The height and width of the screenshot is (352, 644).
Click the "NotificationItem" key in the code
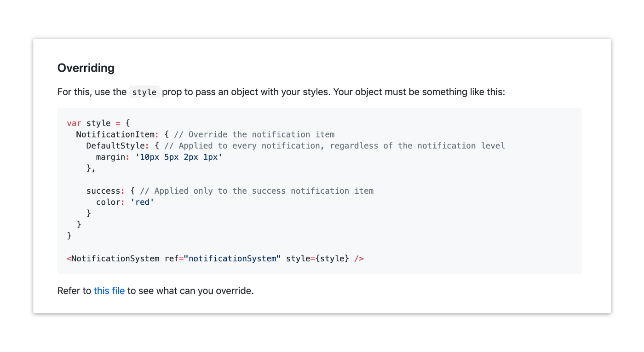click(115, 134)
